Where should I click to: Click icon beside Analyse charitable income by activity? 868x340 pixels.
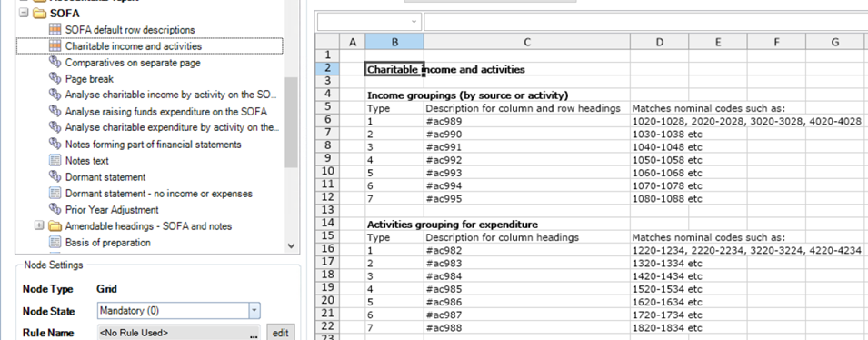pyautogui.click(x=55, y=95)
